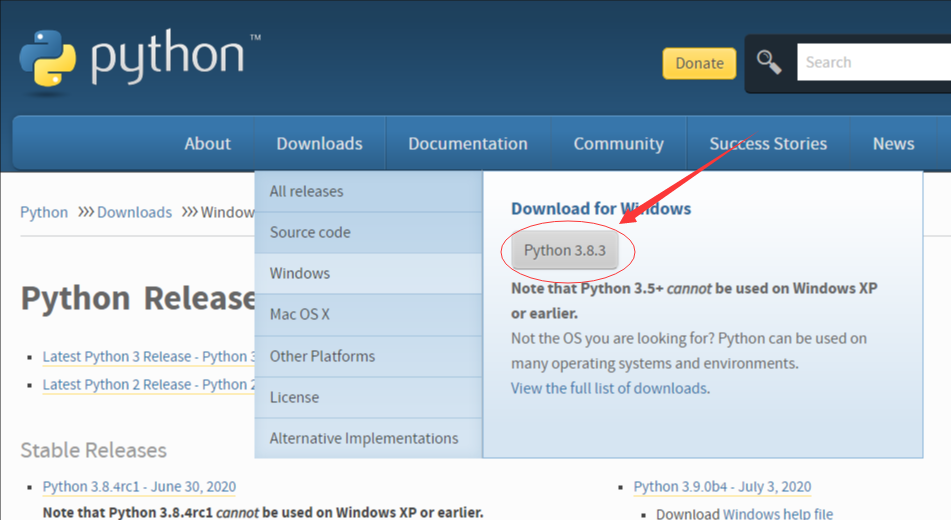951x520 pixels.
Task: Open the Community nav item
Action: 618,143
